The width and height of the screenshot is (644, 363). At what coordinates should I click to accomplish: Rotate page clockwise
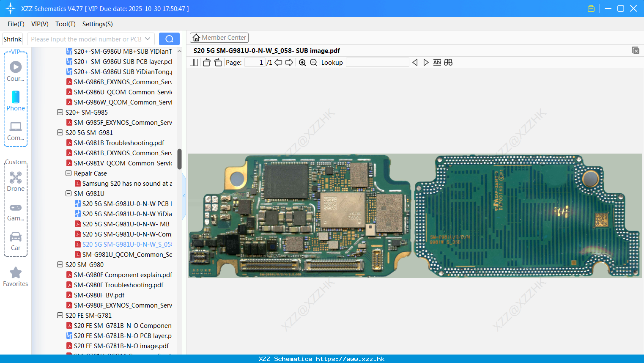[x=218, y=63]
